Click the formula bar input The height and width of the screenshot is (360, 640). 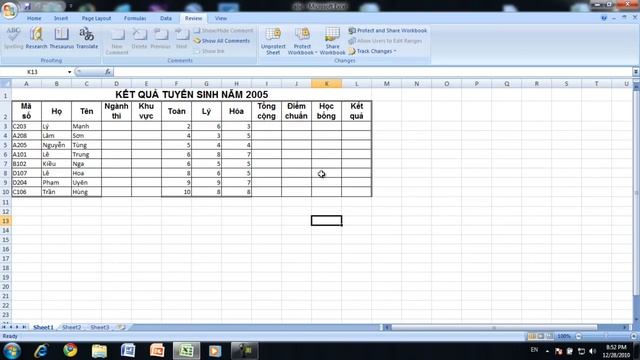[x=373, y=72]
